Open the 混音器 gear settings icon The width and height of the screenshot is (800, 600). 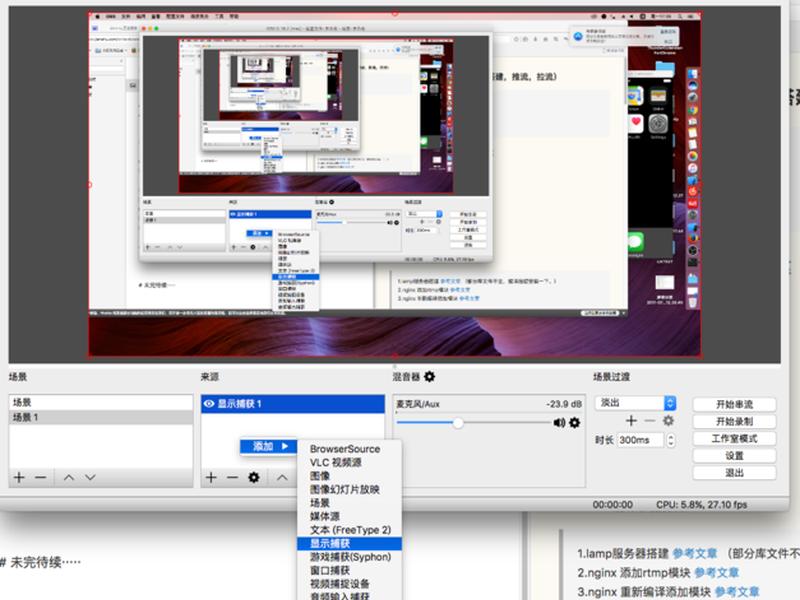[430, 377]
